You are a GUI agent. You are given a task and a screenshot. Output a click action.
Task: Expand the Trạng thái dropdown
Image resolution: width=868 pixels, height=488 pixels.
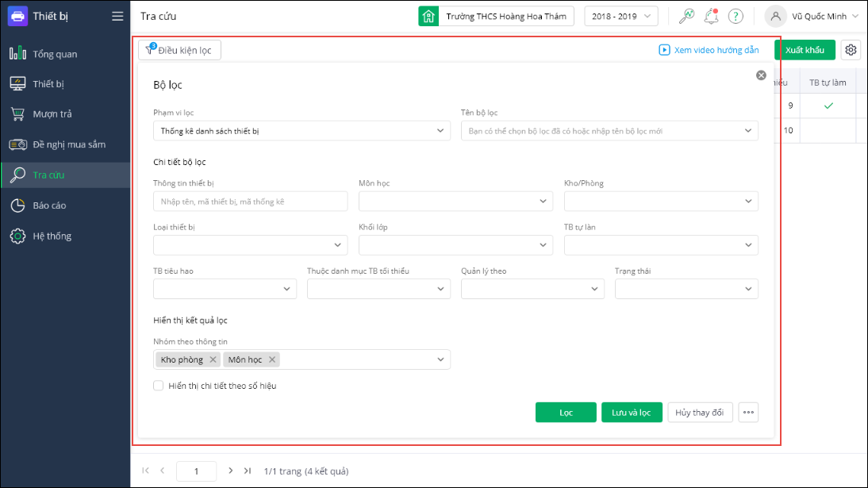tap(686, 290)
